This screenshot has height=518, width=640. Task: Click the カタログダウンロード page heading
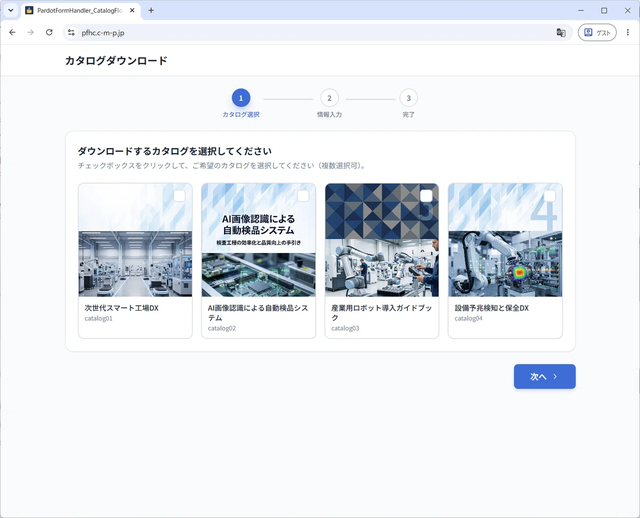(116, 61)
